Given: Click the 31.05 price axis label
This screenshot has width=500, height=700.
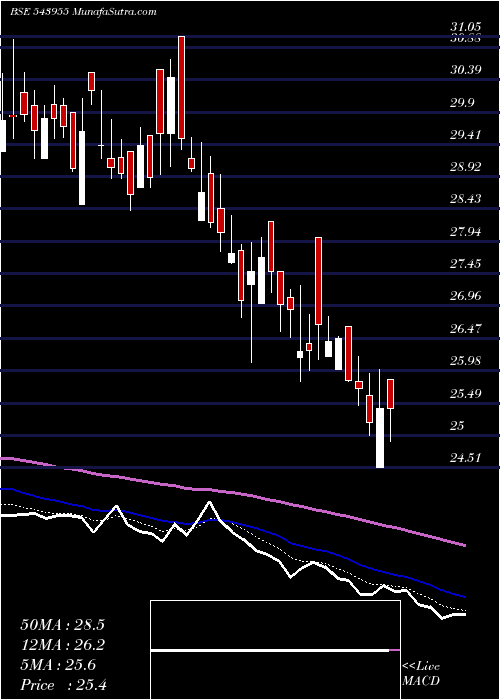Looking at the screenshot, I should coord(465,28).
